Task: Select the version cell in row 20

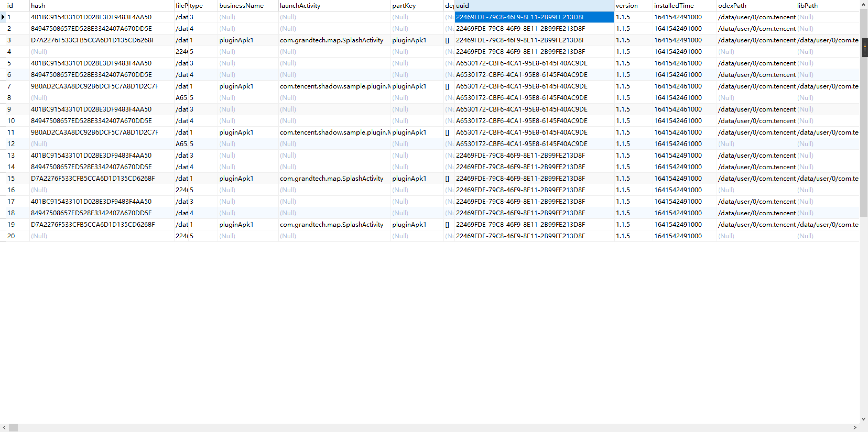Action: 623,236
